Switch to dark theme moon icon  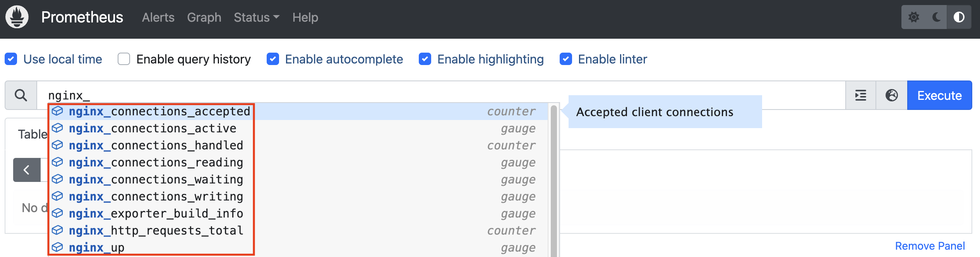936,17
